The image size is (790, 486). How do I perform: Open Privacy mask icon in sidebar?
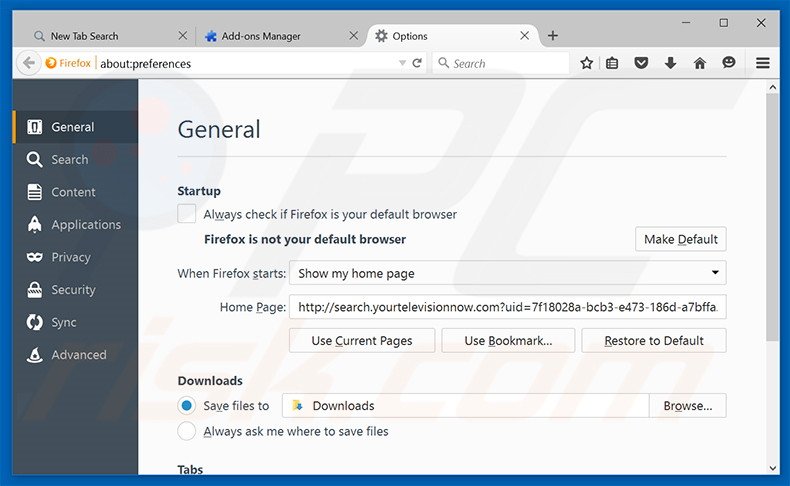(x=34, y=257)
